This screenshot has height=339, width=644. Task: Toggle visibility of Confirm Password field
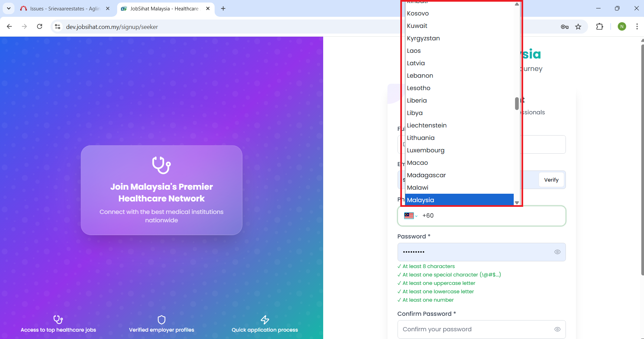557,329
